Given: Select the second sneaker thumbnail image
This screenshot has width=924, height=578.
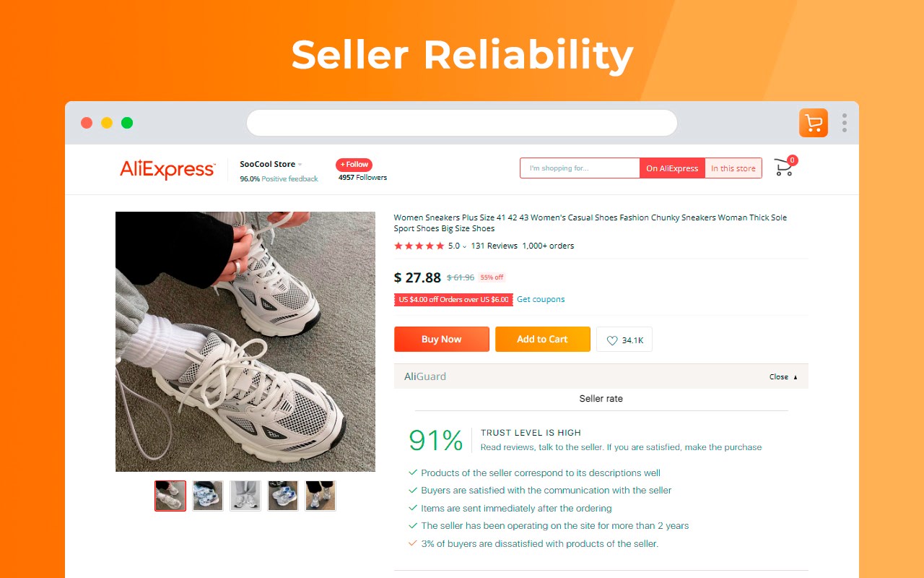Looking at the screenshot, I should (208, 496).
